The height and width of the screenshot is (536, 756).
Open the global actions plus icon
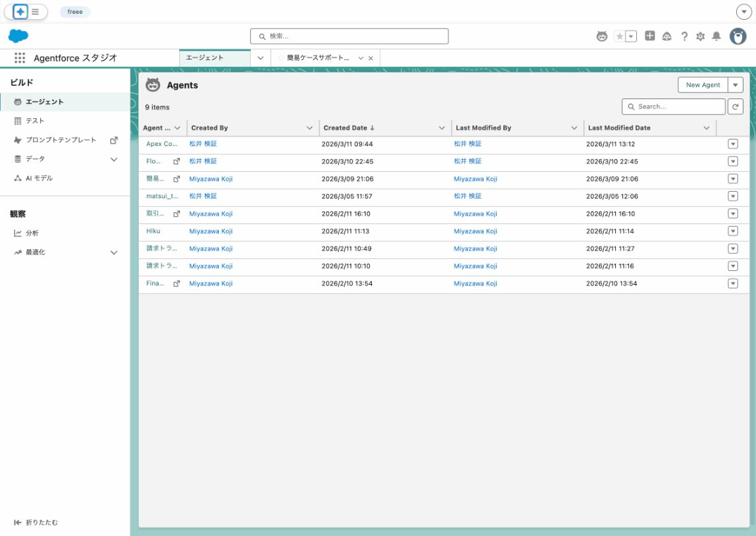(650, 36)
